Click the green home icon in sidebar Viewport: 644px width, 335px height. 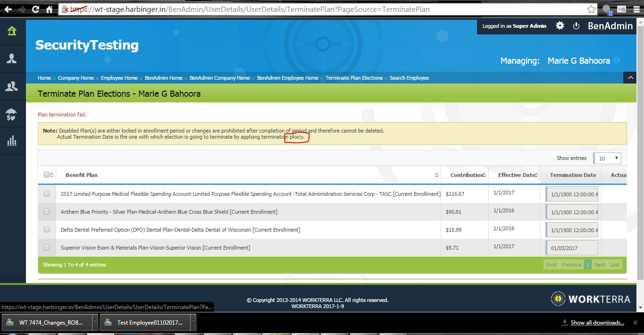pyautogui.click(x=12, y=31)
